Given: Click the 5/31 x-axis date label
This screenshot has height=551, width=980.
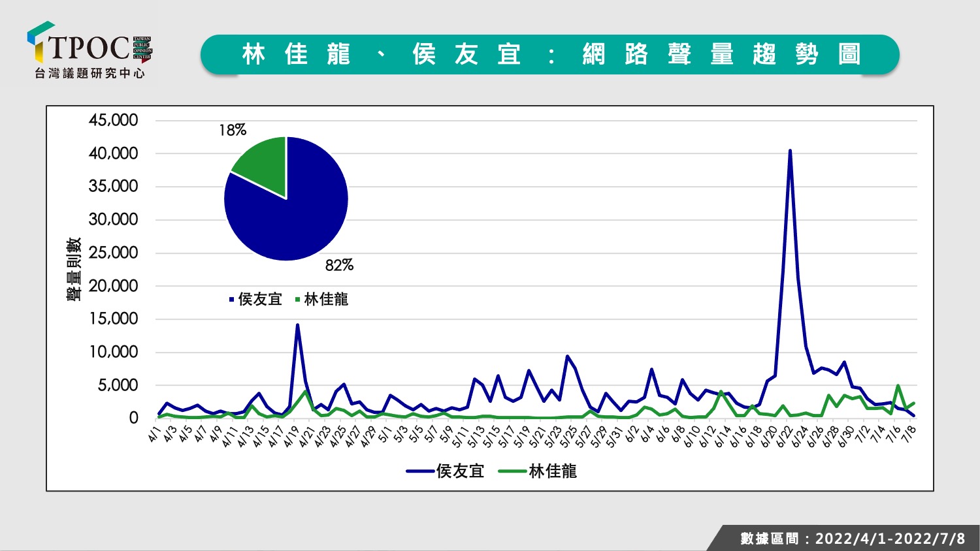Looking at the screenshot, I should pos(615,435).
